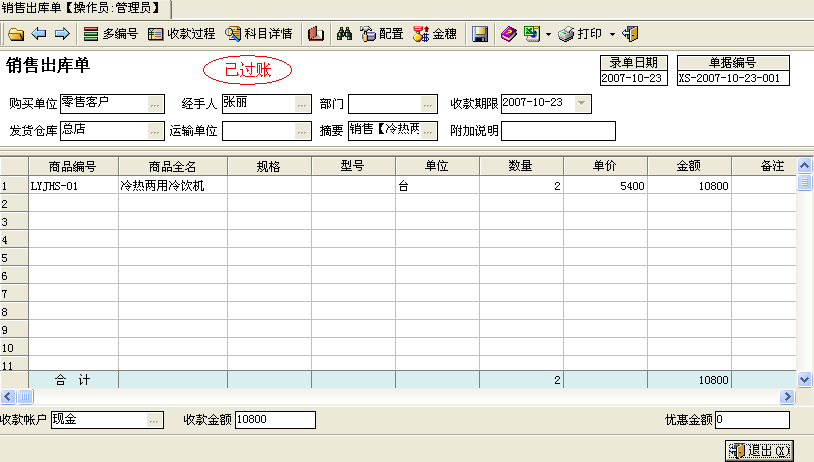Image resolution: width=814 pixels, height=462 pixels.
Task: Go to the previous record with the left arrow
Action: 39,34
